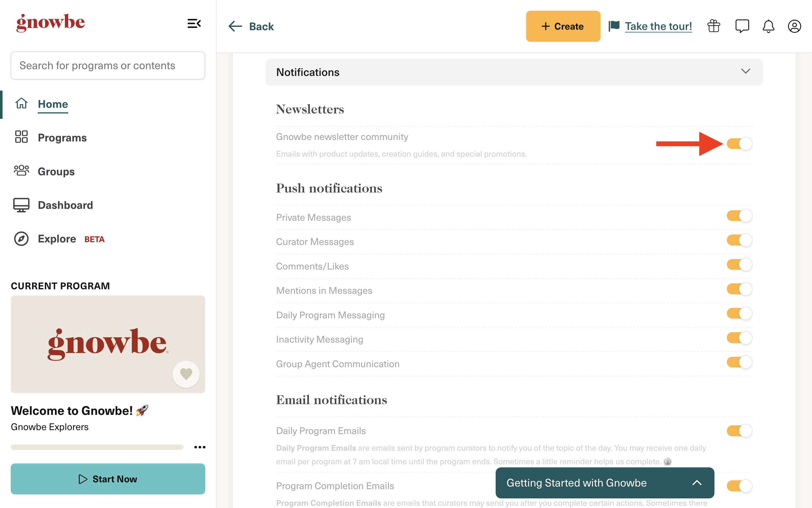Viewport: 812px width, 508px height.
Task: Click the Dashboard monitor icon
Action: (x=21, y=205)
